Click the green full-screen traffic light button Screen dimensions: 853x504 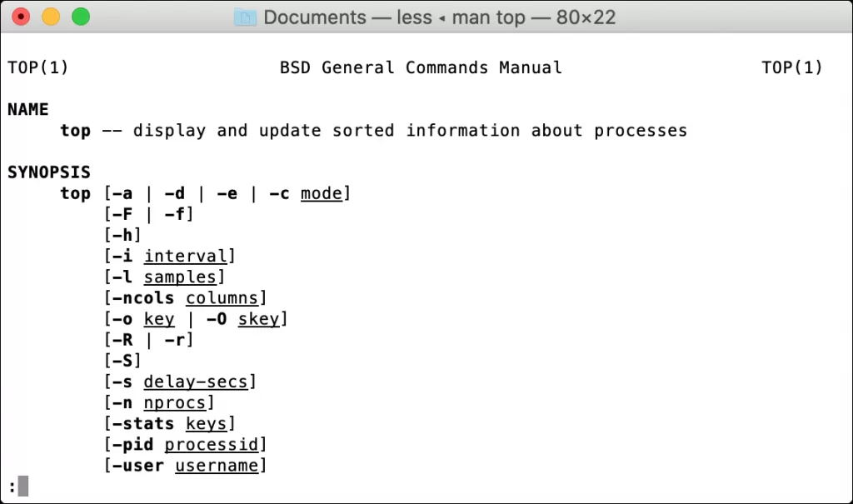[x=80, y=16]
